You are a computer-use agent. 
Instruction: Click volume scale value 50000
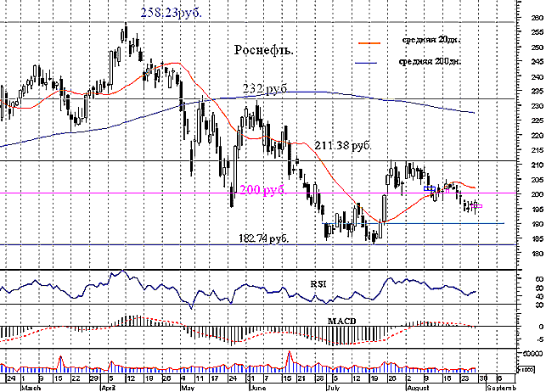(532, 354)
